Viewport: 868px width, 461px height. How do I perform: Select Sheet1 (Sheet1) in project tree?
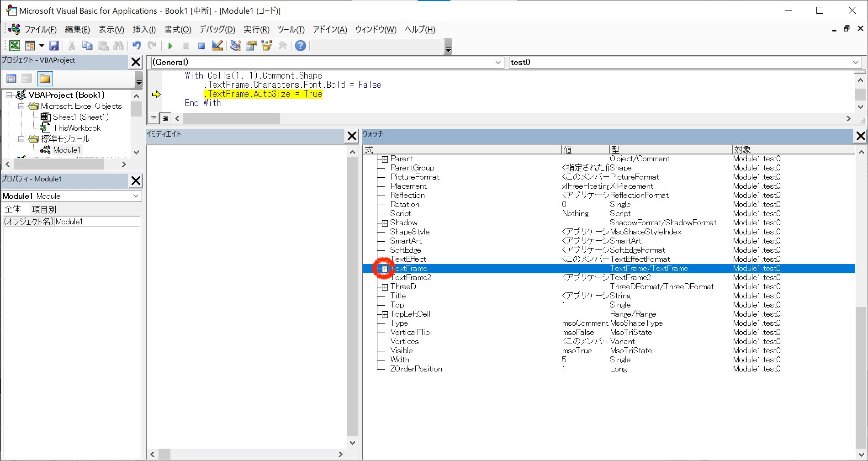pos(81,117)
